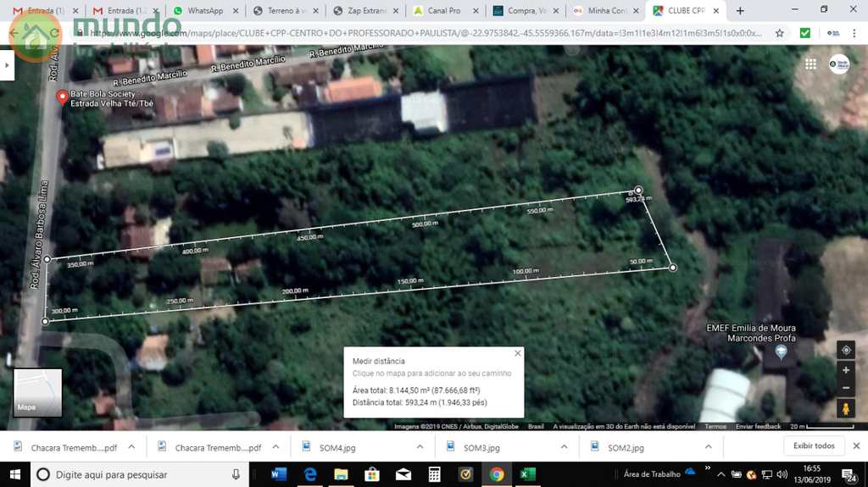Click the map scale bar 20 m
The width and height of the screenshot is (868, 487).
pos(822,426)
